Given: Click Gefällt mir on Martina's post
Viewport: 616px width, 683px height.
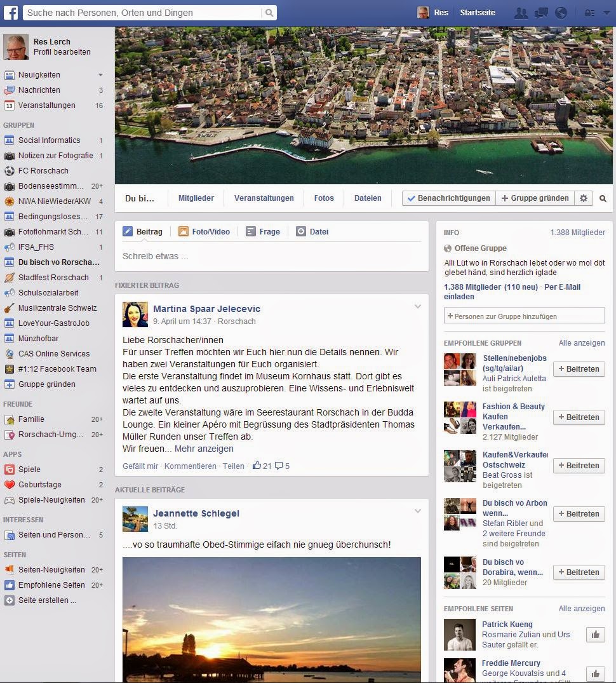Looking at the screenshot, I should coord(140,466).
